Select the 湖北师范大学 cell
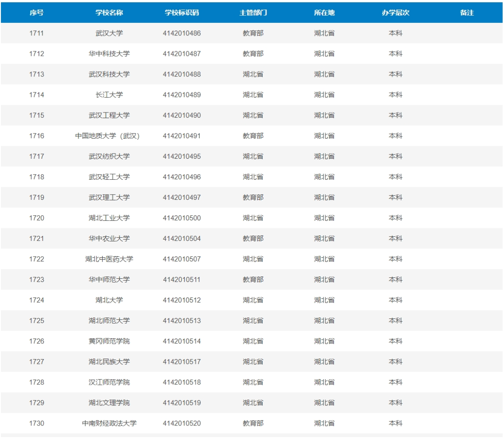The image size is (504, 438). [x=109, y=321]
